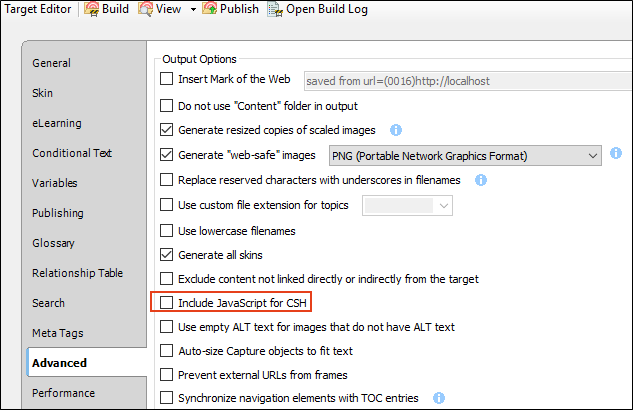
Task: Expand the custom file extension dropdown
Action: pos(407,206)
